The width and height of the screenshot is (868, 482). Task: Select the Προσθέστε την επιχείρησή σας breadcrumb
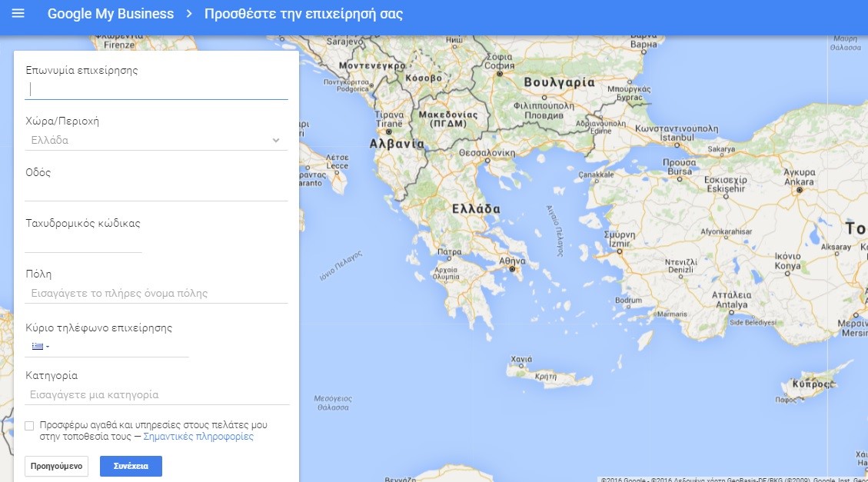303,14
